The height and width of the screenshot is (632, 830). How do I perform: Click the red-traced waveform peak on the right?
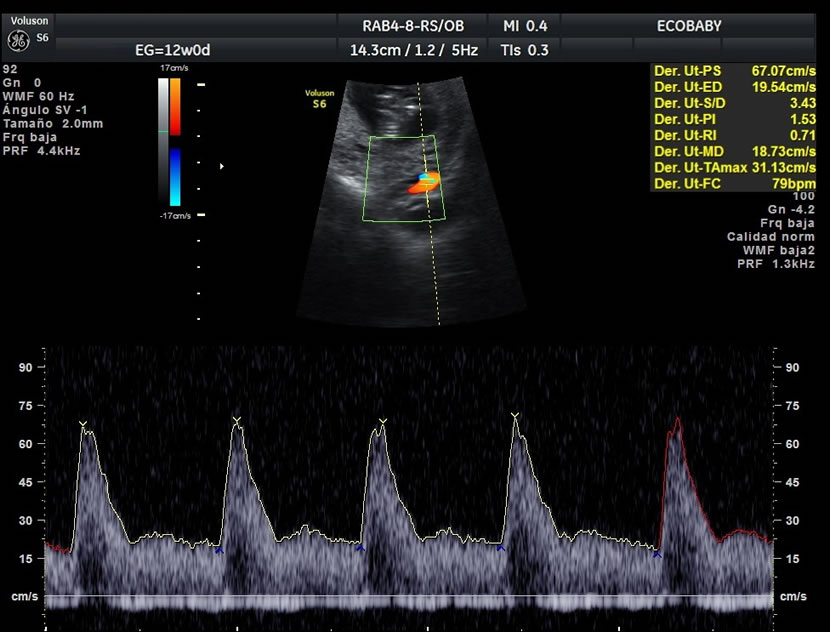[x=676, y=423]
